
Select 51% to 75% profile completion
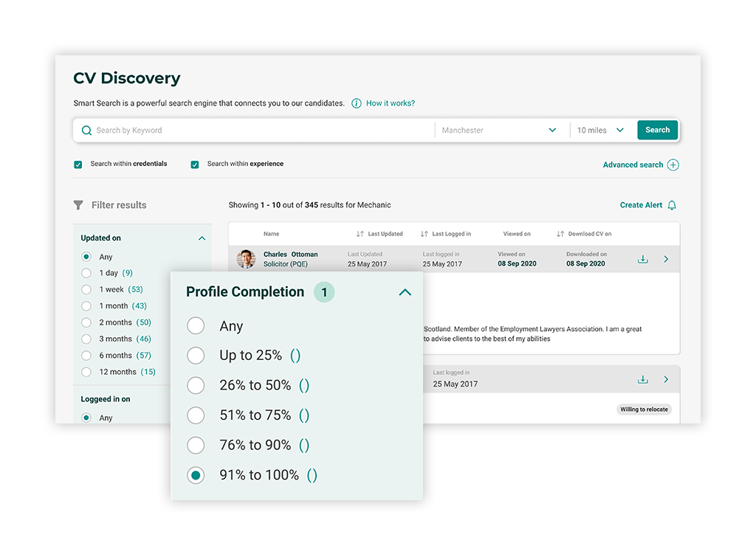coord(196,415)
